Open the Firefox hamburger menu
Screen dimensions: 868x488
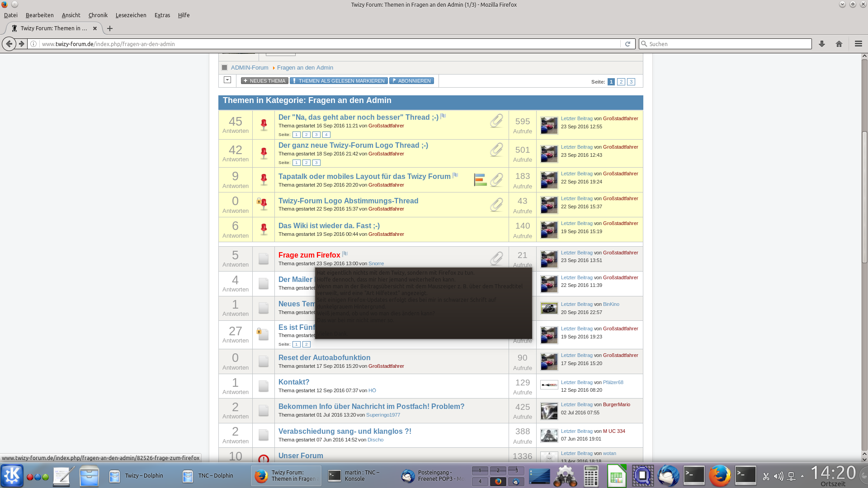[858, 44]
